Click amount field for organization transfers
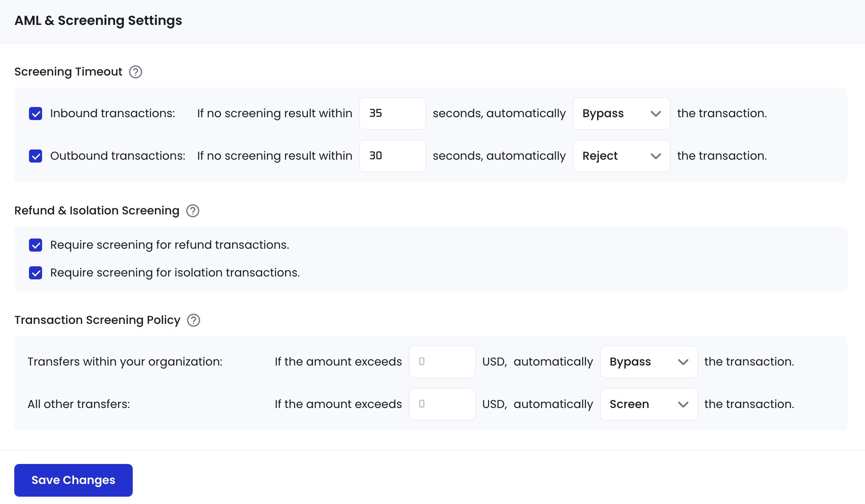 pos(442,362)
